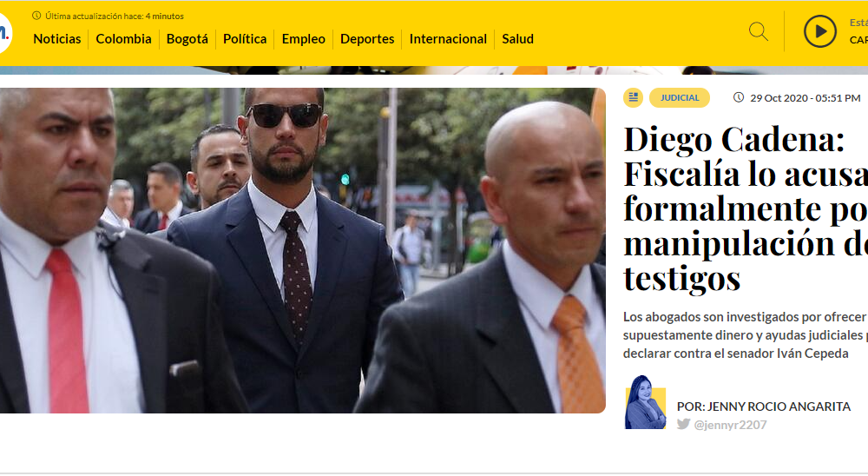Open the Internacional section
This screenshot has width=868, height=476.
[x=448, y=39]
